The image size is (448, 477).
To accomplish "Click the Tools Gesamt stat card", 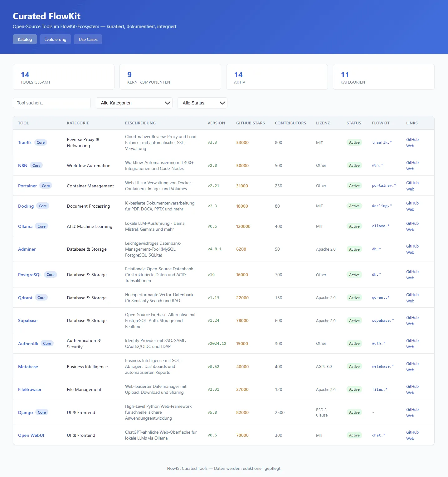I will [x=64, y=77].
